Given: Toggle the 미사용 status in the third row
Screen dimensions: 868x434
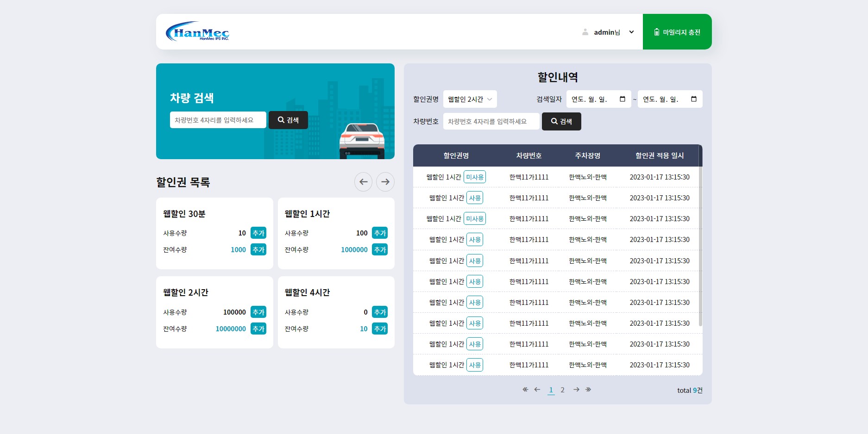Looking at the screenshot, I should (x=475, y=218).
